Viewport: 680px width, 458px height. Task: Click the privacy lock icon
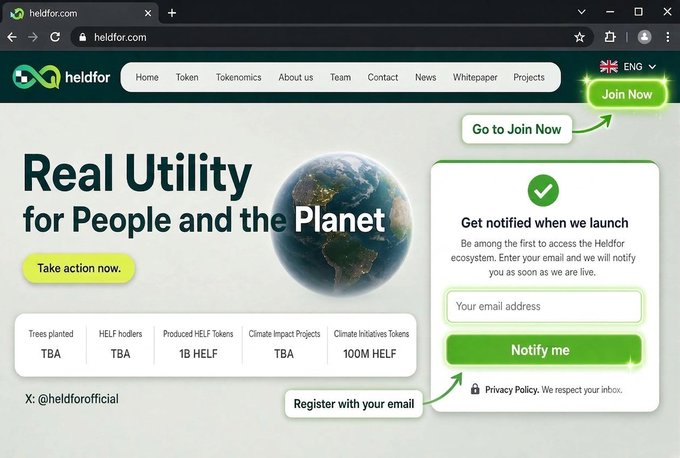[x=475, y=389]
